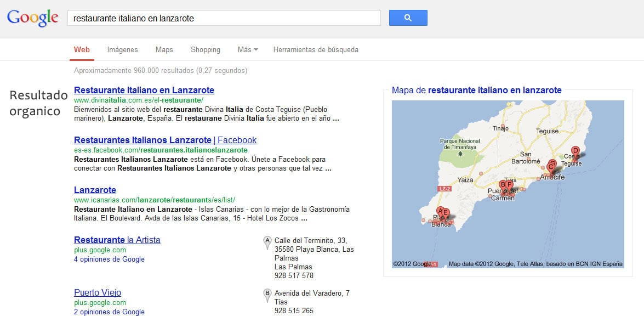
Task: Click the Teguise label on the map
Action: pyautogui.click(x=548, y=131)
